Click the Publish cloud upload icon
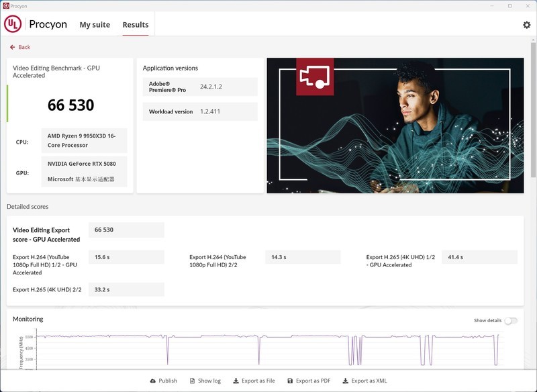 click(153, 380)
